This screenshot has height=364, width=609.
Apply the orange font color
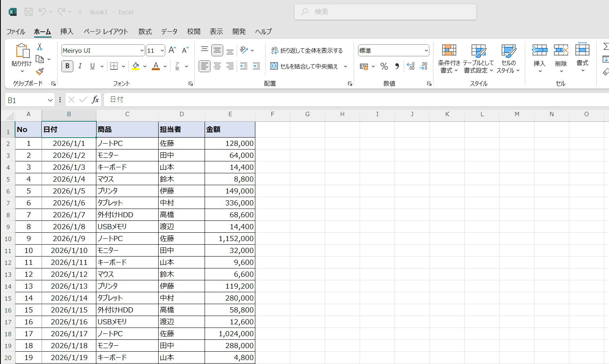pos(156,66)
